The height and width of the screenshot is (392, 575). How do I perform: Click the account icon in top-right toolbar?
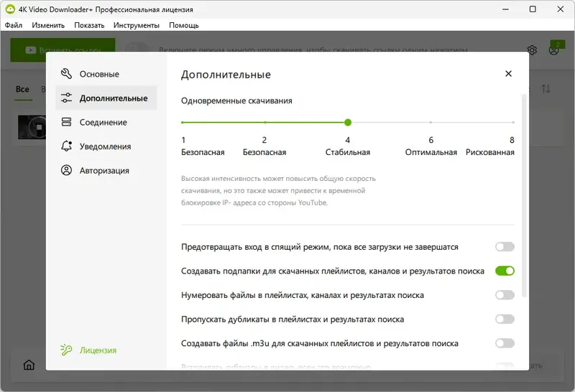click(553, 50)
